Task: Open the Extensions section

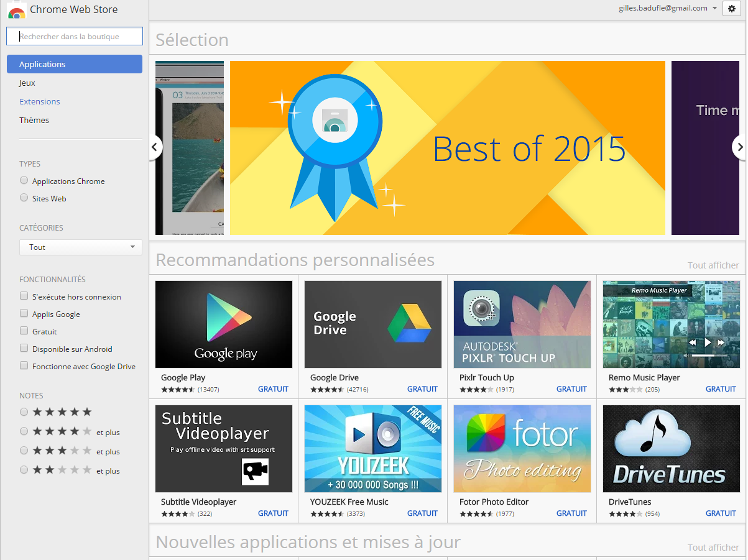Action: (x=40, y=101)
